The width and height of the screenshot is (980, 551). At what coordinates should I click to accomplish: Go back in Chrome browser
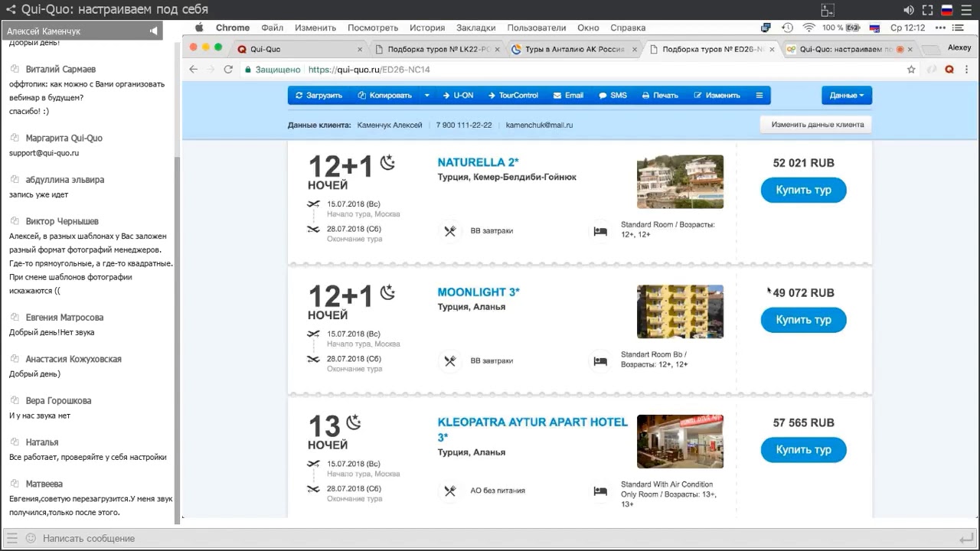pos(193,69)
